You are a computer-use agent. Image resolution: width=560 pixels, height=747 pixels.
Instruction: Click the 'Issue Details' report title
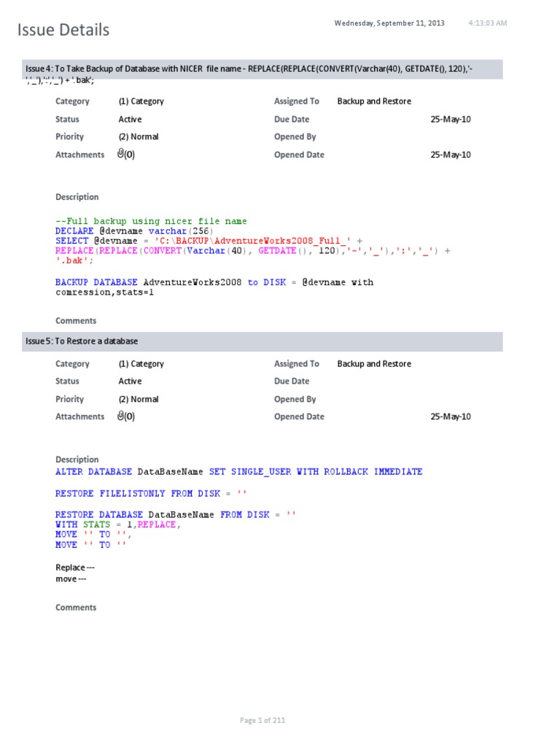63,29
